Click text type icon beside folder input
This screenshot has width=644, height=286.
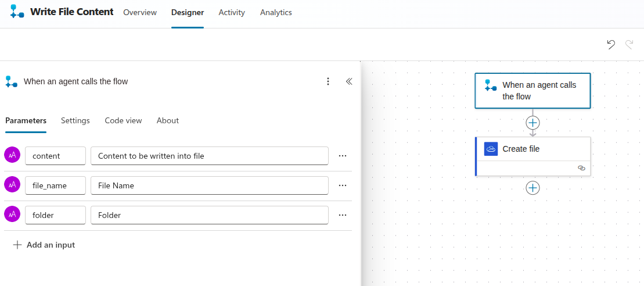12,214
